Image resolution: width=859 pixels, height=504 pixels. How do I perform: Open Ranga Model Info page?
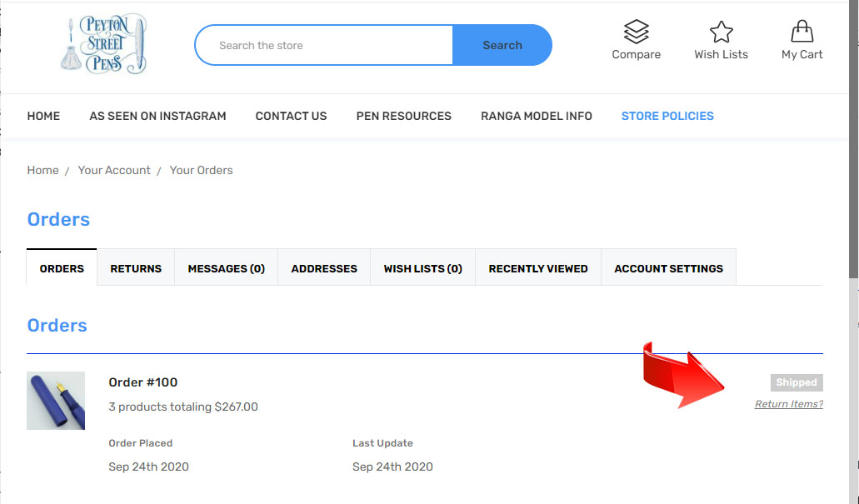pyautogui.click(x=536, y=116)
